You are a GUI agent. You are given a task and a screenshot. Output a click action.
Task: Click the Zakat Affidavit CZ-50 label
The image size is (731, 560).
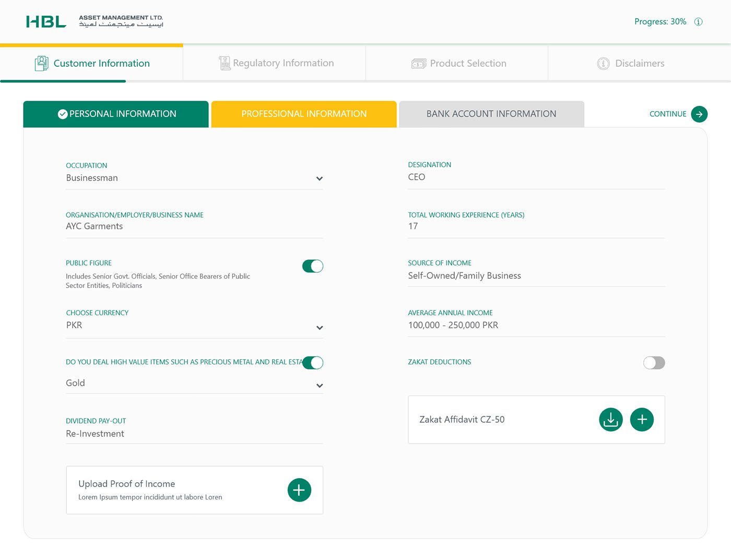(462, 420)
